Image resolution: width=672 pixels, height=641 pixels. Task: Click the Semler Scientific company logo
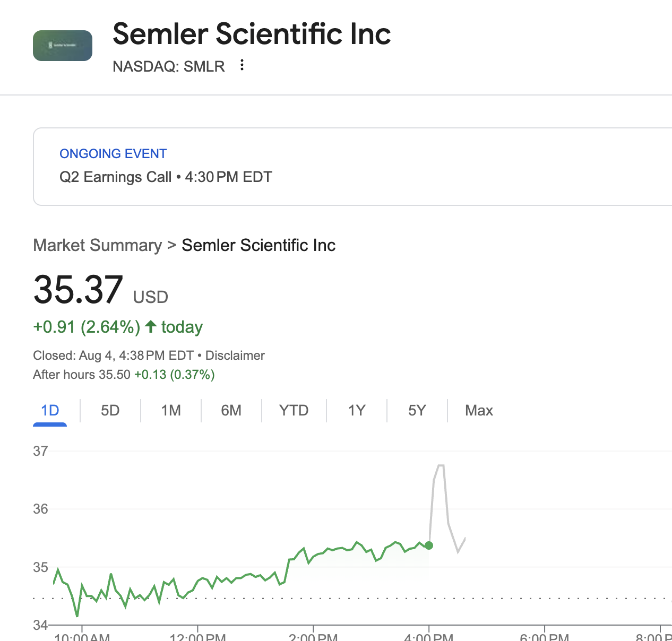[x=62, y=46]
